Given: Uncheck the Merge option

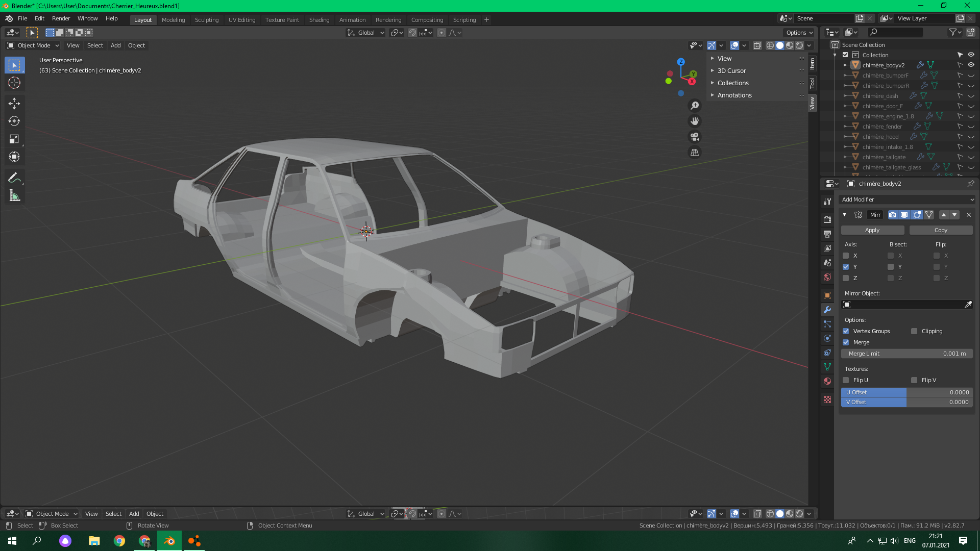Looking at the screenshot, I should 846,342.
